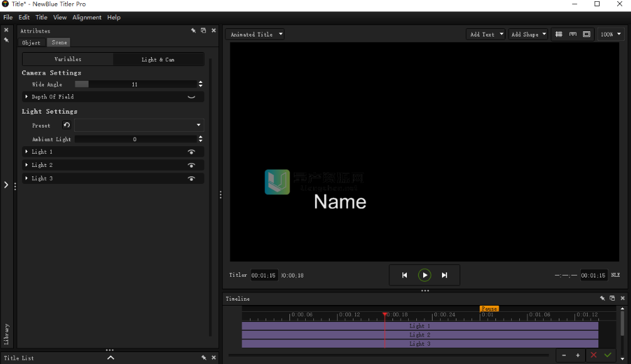631x364 pixels.
Task: Close the Timeline panel
Action: (x=623, y=298)
